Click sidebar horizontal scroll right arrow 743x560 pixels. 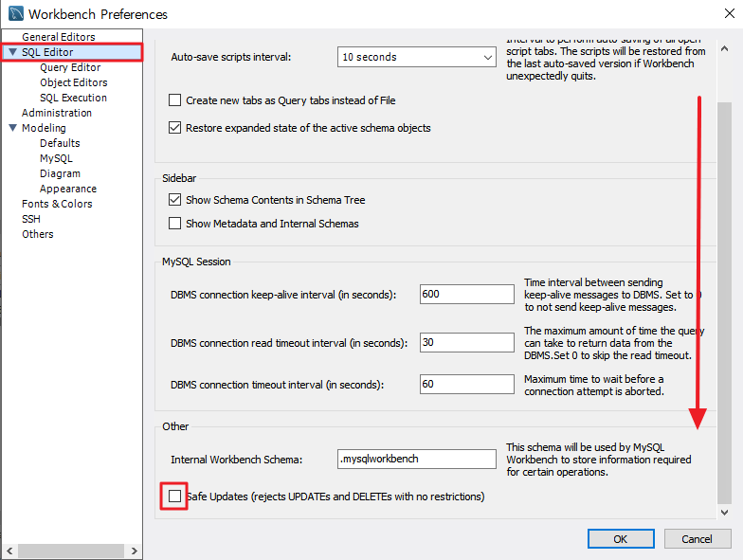(x=135, y=551)
